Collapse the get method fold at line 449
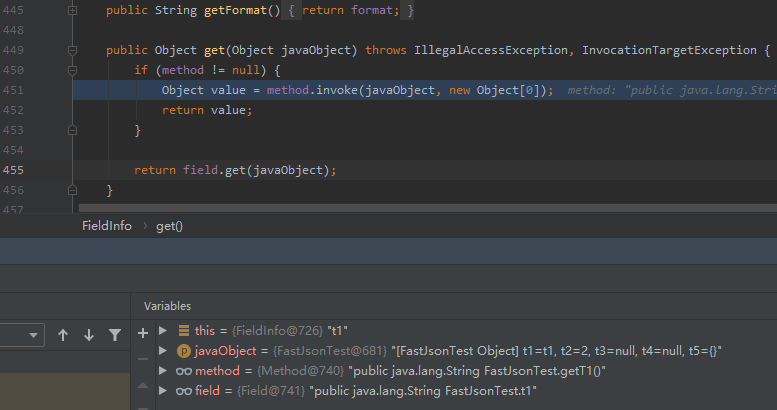This screenshot has height=410, width=777. click(72, 50)
